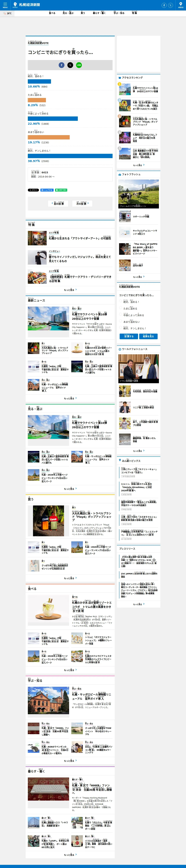Open the header X icon
The image size is (186, 868).
(x=170, y=5)
